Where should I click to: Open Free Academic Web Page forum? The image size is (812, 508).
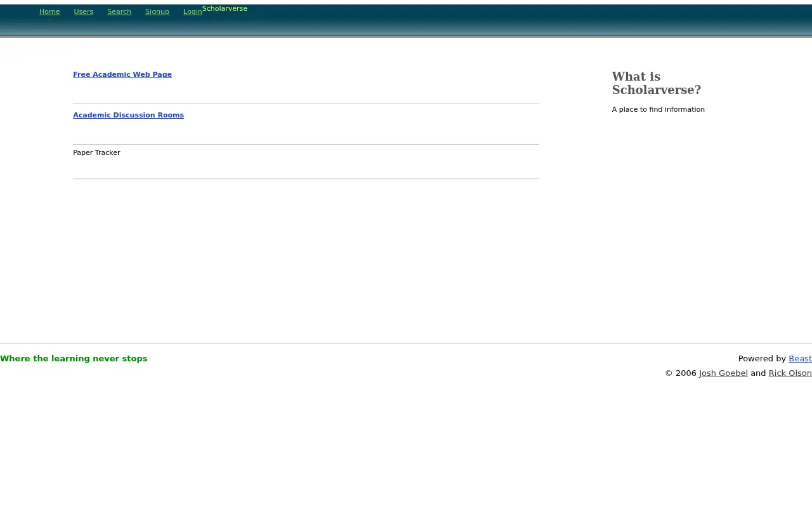(x=122, y=74)
